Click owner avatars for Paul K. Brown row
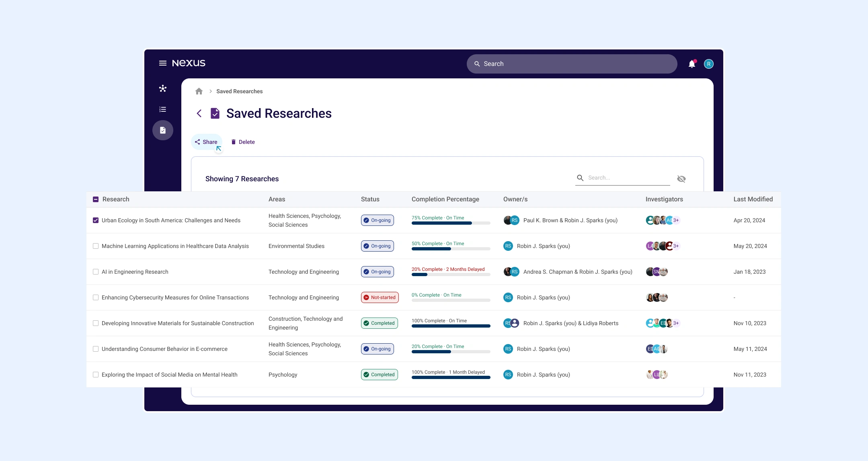Screen dimensions: 868x461 [511, 220]
